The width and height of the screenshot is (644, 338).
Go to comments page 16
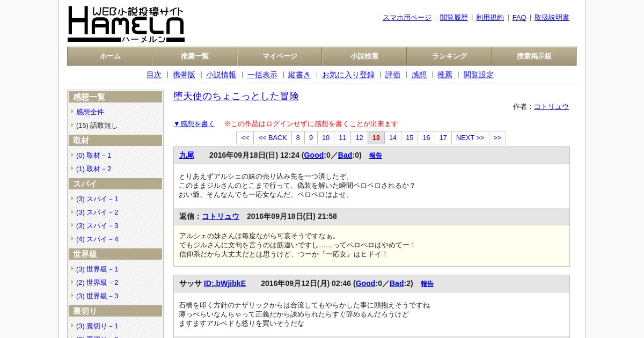pos(426,138)
